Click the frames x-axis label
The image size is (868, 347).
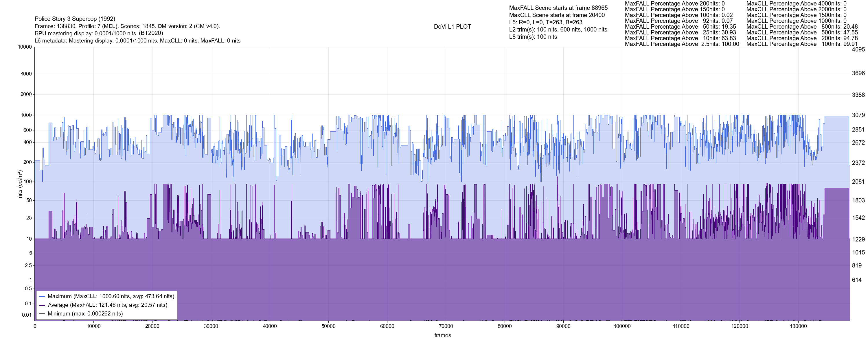coord(442,335)
